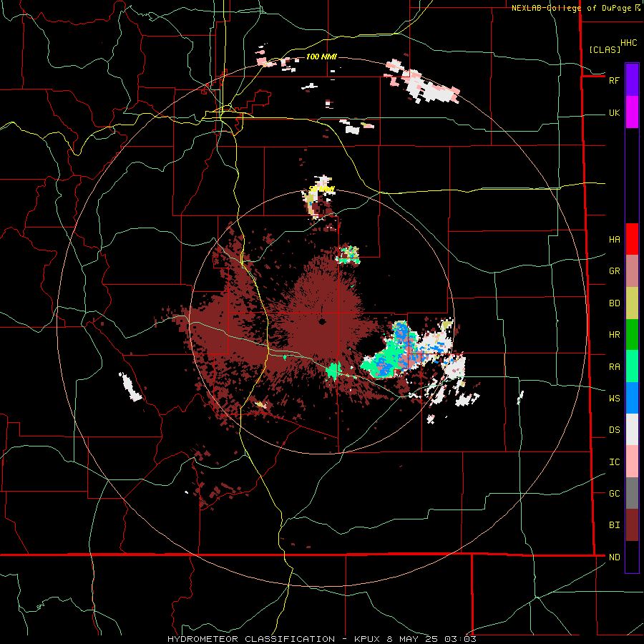Click the IC legend label
This screenshot has height=644, width=644.
(x=614, y=462)
